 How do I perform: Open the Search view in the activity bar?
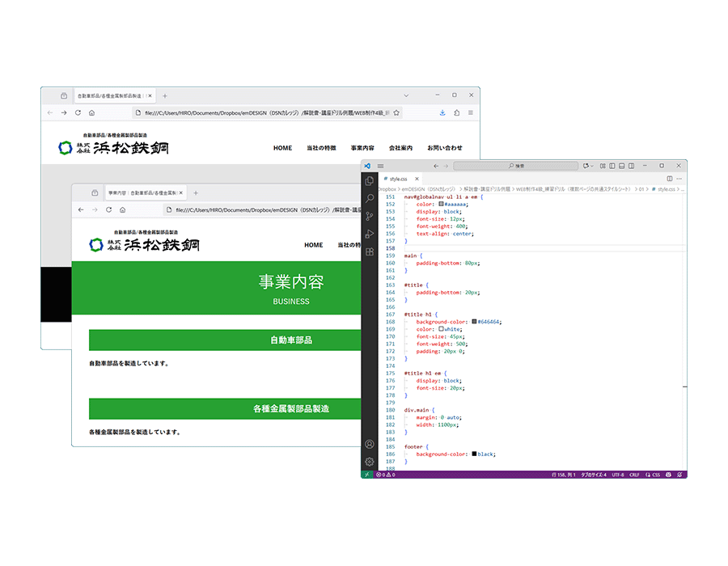coord(370,199)
